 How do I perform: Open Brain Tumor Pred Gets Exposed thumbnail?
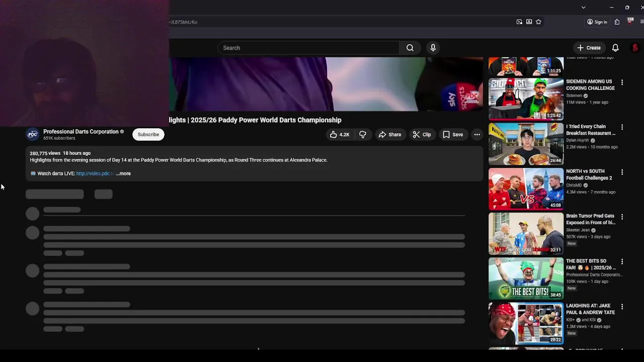click(526, 233)
